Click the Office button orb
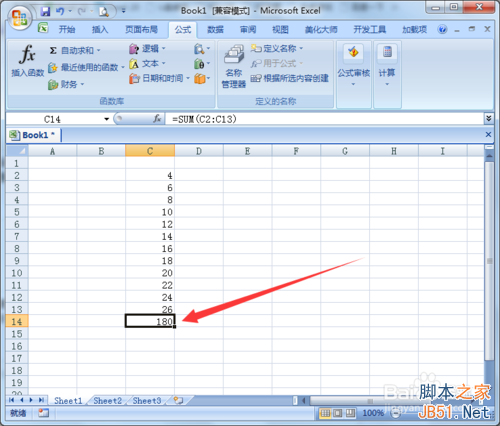Image resolution: width=500 pixels, height=426 pixels. click(x=19, y=17)
